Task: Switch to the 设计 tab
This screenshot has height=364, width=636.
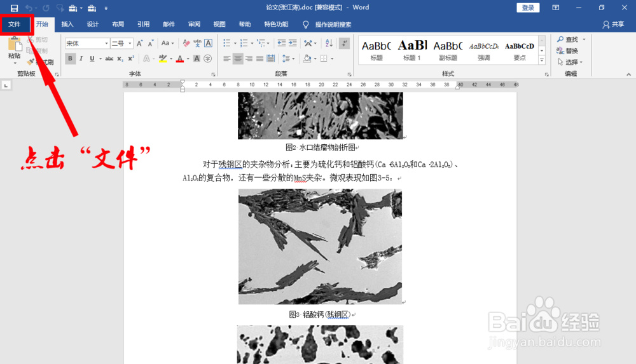Action: point(93,24)
